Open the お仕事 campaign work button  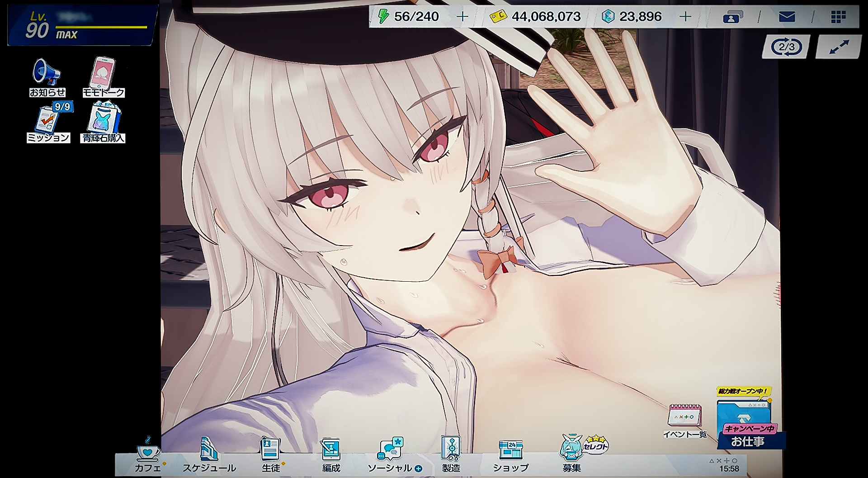pyautogui.click(x=748, y=424)
